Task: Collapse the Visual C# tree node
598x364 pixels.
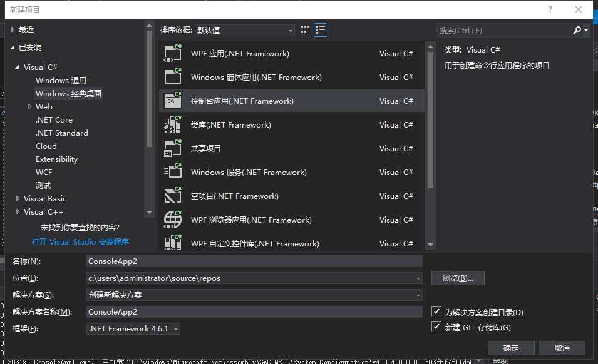Action: pos(17,67)
